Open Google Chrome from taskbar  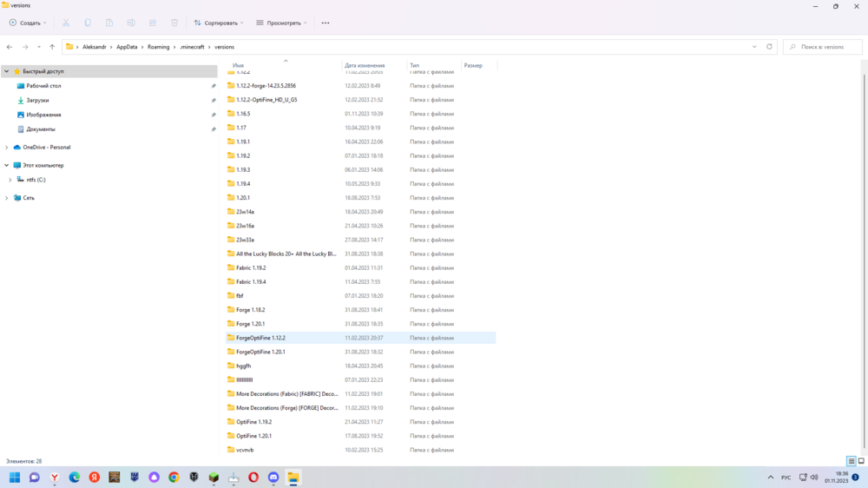pyautogui.click(x=174, y=477)
